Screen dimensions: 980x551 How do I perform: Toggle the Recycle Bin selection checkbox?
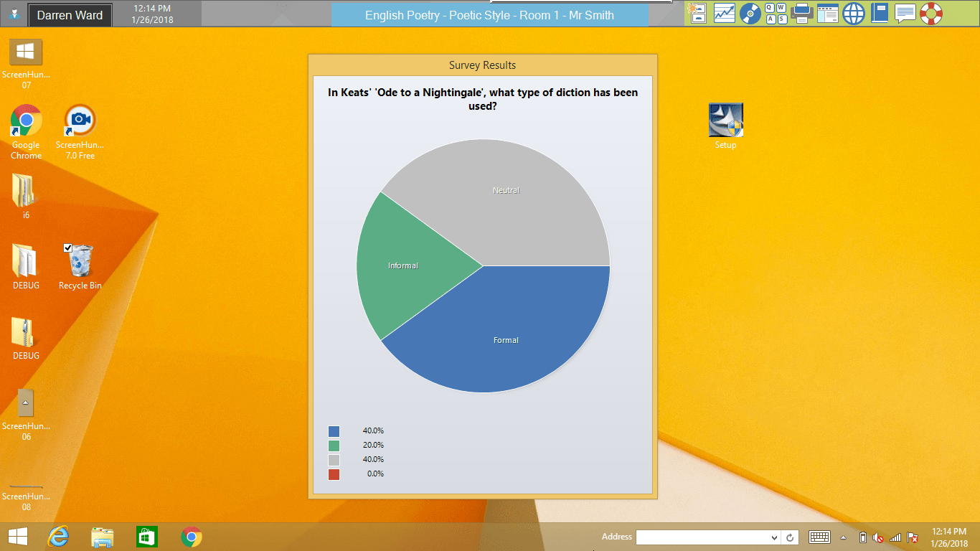[x=67, y=248]
